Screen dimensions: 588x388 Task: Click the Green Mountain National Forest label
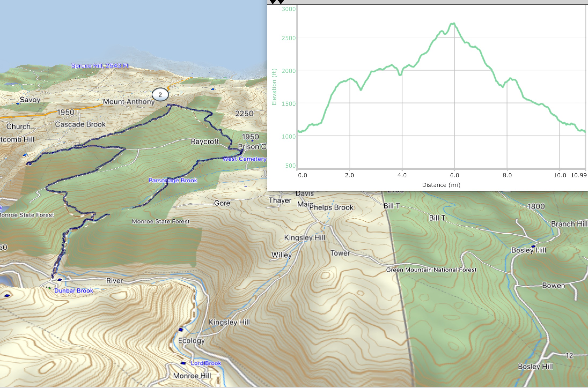pyautogui.click(x=431, y=270)
